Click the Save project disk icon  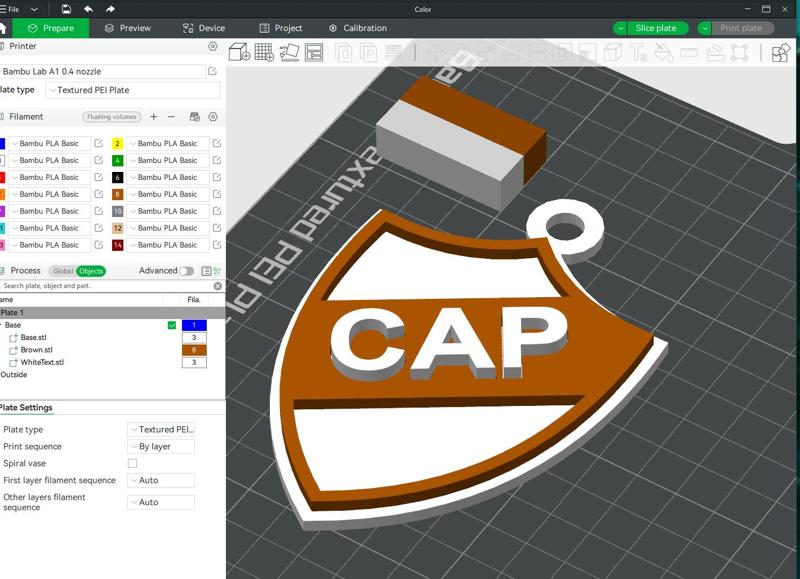[x=66, y=9]
